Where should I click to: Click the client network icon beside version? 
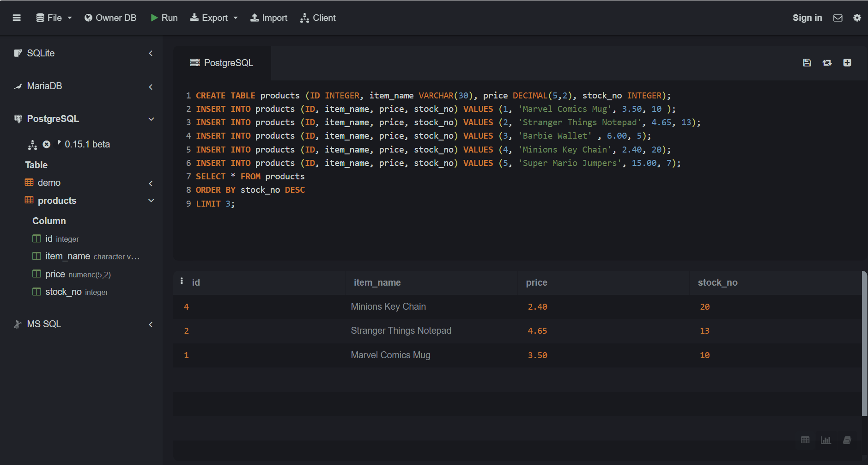point(32,145)
